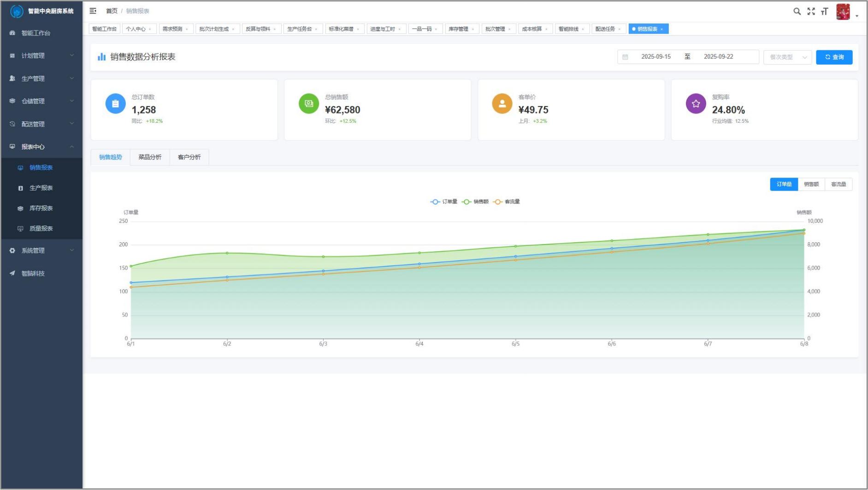Toggle fullscreen mode icon
868x490 pixels.
coord(811,12)
